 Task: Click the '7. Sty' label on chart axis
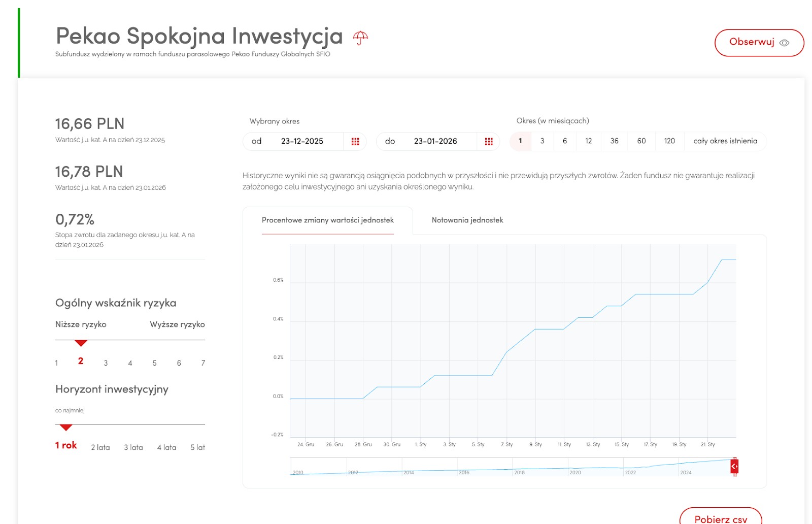[507, 444]
